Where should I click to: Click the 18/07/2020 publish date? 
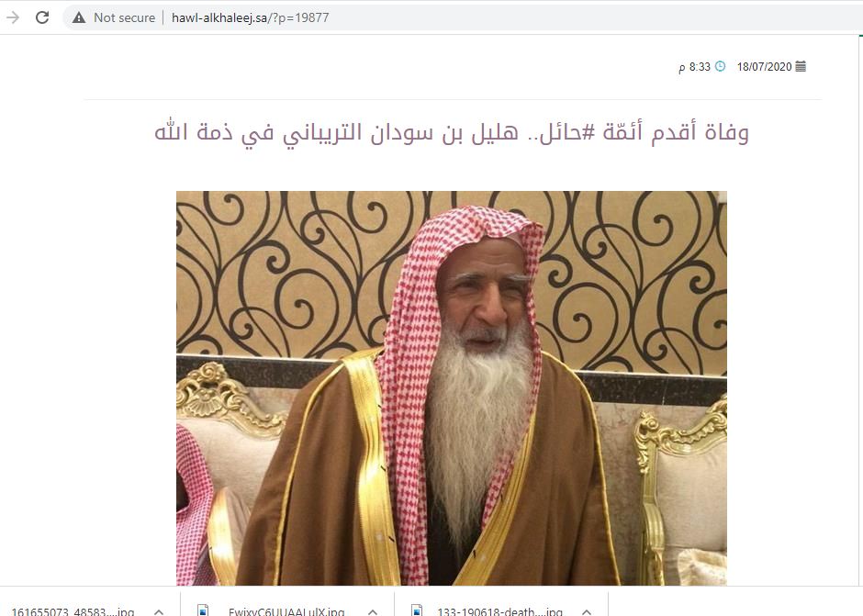tap(764, 67)
